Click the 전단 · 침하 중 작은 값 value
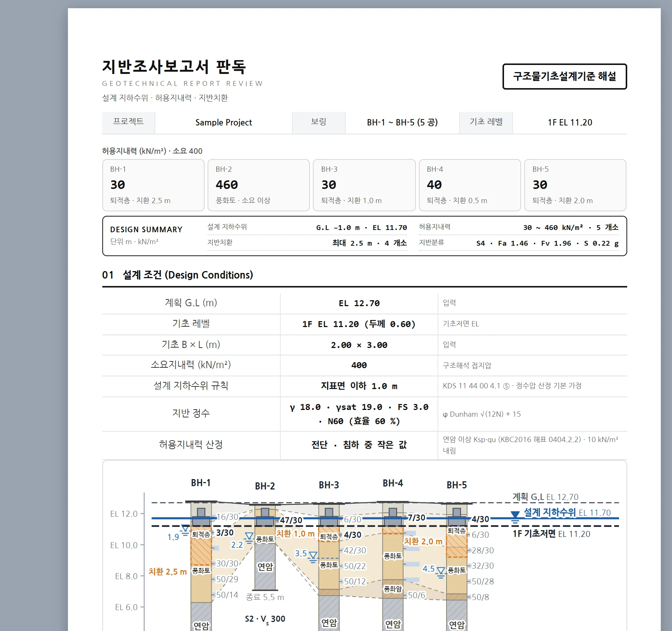This screenshot has width=672, height=631. [359, 445]
